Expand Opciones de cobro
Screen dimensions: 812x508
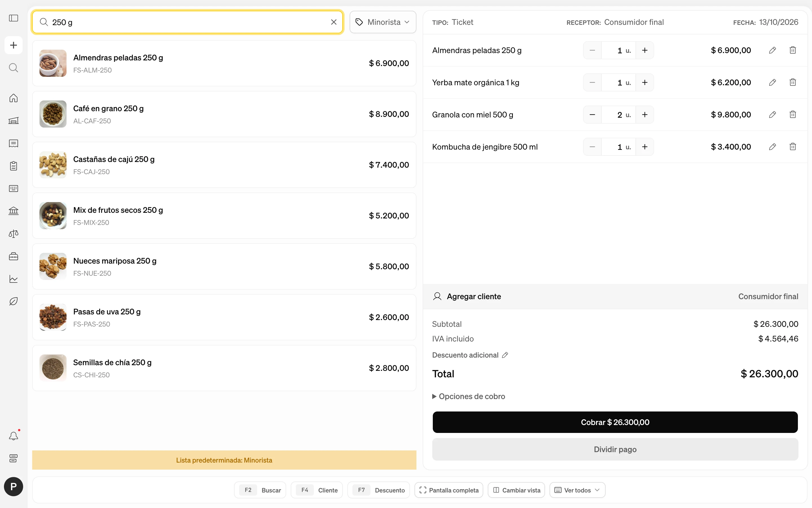(x=469, y=397)
